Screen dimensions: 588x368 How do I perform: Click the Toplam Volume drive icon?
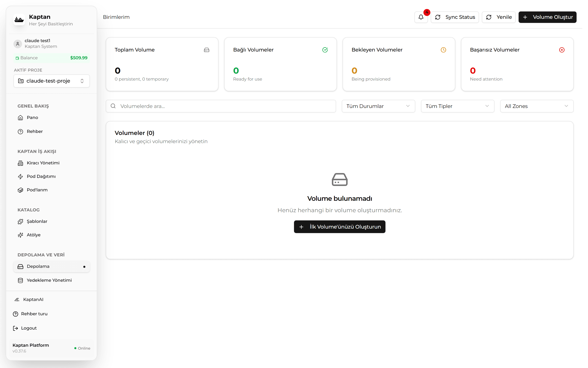[207, 50]
